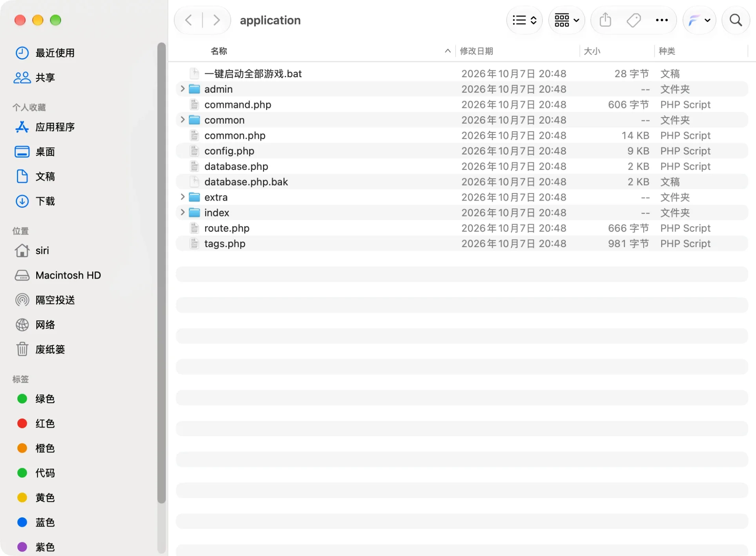This screenshot has width=756, height=556.
Task: Filter by the 绿色 tag
Action: [x=36, y=399]
